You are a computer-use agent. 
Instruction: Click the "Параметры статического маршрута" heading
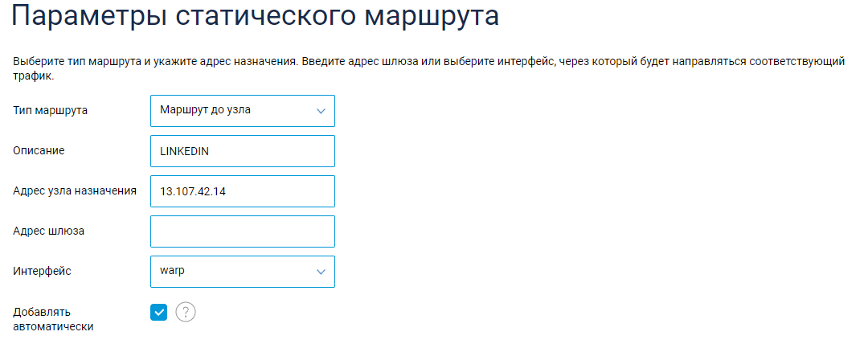click(x=256, y=18)
